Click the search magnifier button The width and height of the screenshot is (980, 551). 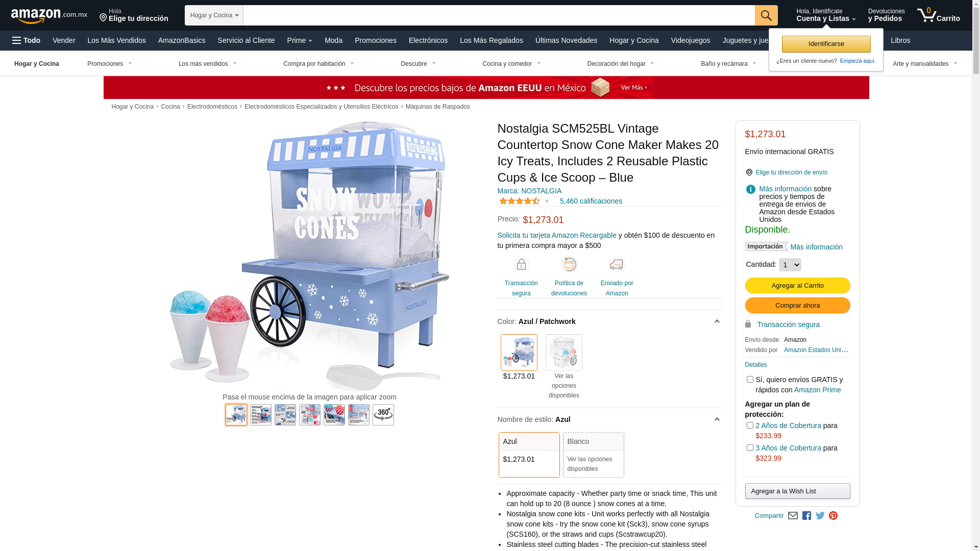coord(766,15)
